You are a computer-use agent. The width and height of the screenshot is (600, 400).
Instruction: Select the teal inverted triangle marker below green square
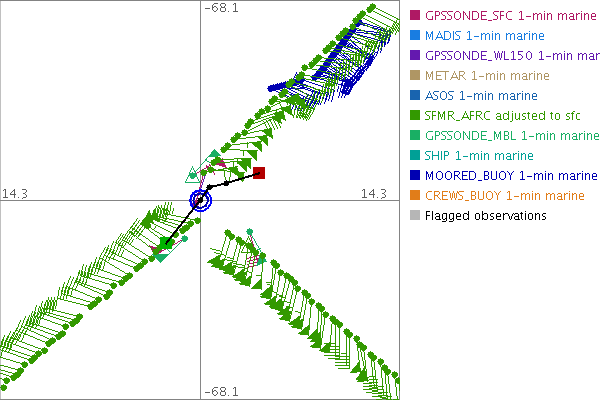click(x=160, y=257)
